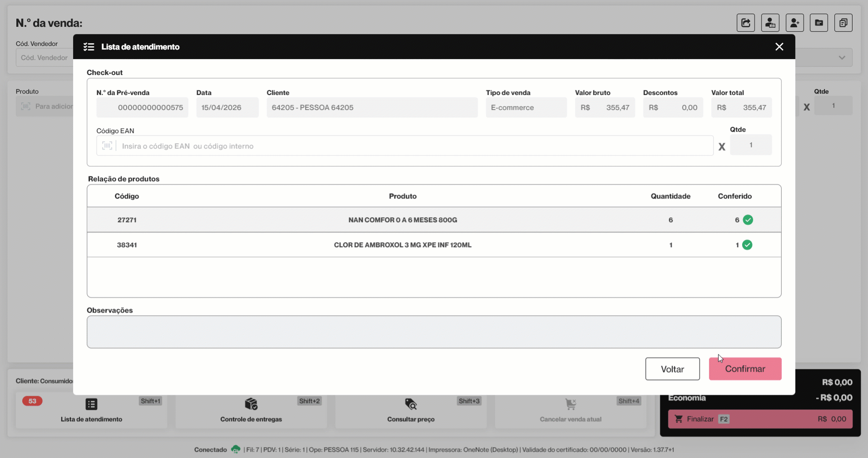Click the barcode icon in Código EAN field

107,146
